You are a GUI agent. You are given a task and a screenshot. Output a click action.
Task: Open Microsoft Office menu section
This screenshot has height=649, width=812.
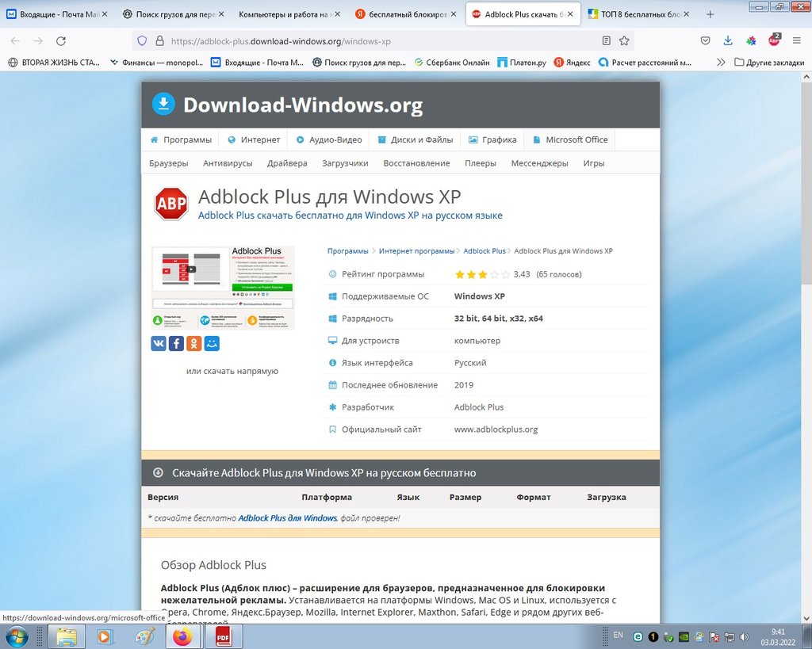[x=570, y=139]
